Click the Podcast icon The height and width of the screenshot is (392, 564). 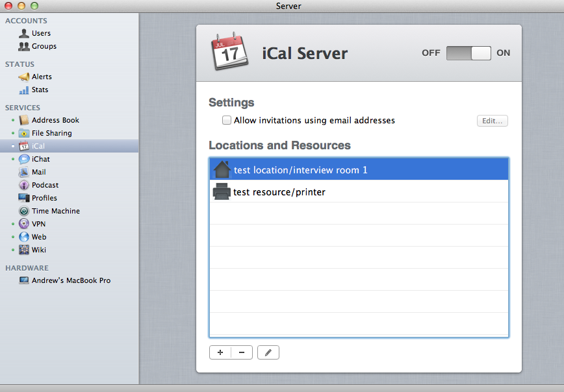click(x=24, y=185)
